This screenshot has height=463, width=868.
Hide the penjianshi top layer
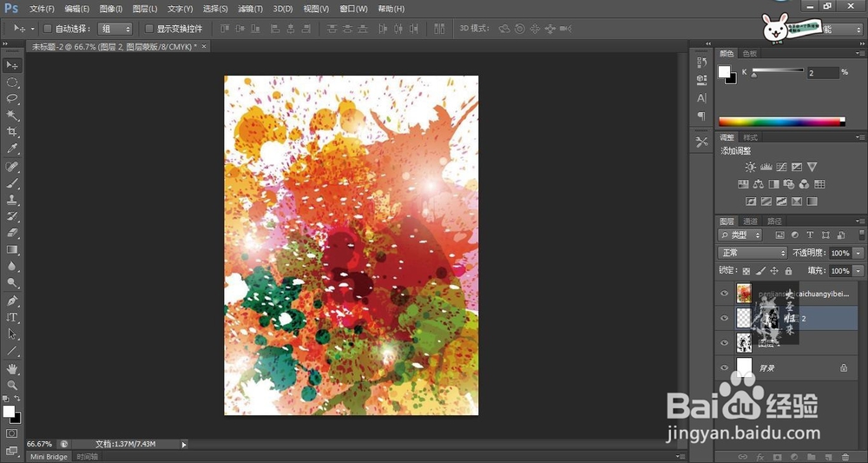tap(724, 294)
